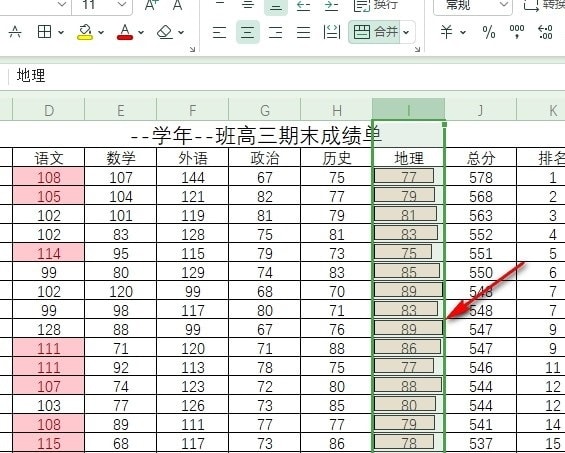Click the 转换 convert button
Screen dimensions: 565x453
coord(544,5)
